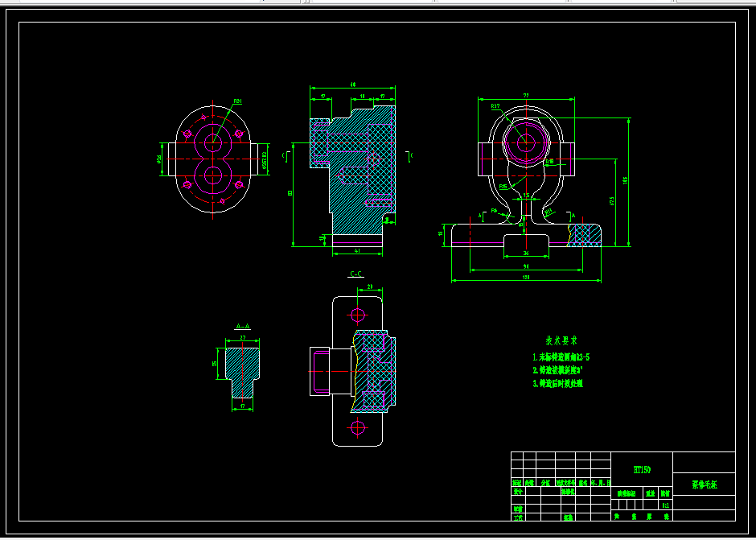Select the 15 neck width dimension

click(x=526, y=196)
